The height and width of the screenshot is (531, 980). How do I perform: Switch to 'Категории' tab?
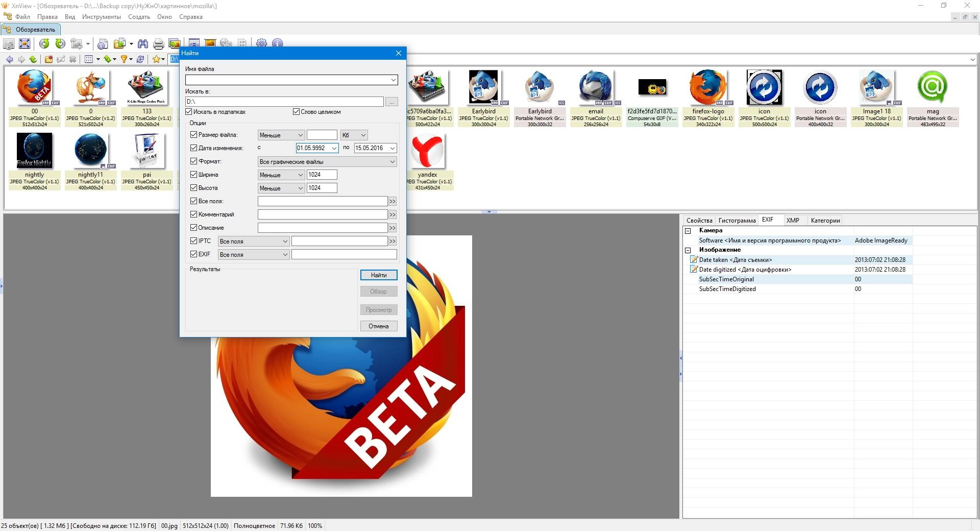(x=825, y=221)
